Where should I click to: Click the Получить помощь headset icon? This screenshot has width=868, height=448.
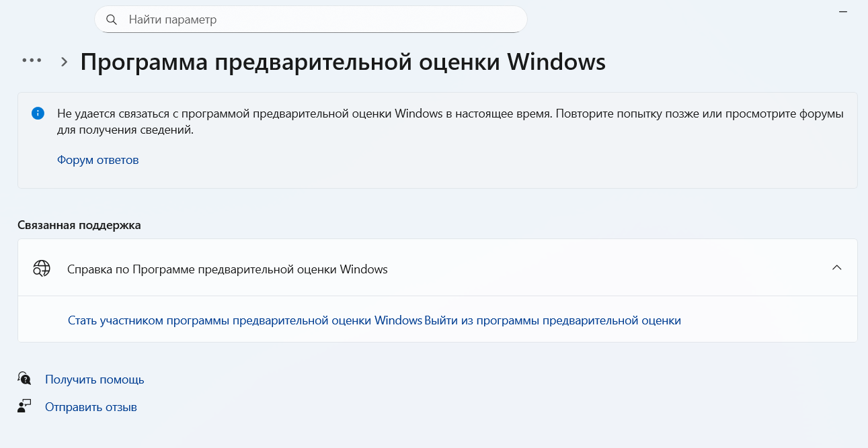click(x=25, y=378)
